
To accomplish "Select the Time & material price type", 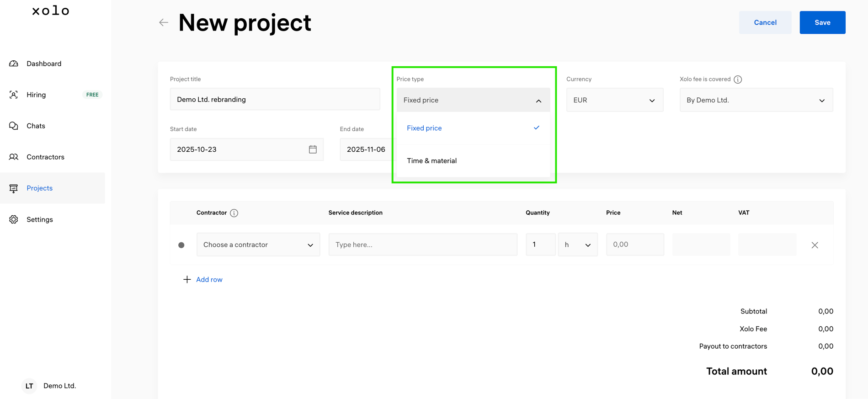I will click(431, 161).
